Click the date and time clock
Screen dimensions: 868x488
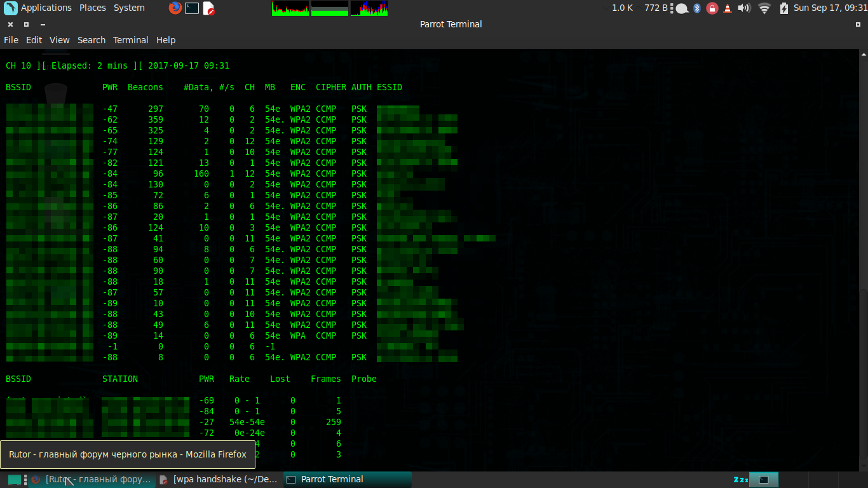[x=830, y=8]
